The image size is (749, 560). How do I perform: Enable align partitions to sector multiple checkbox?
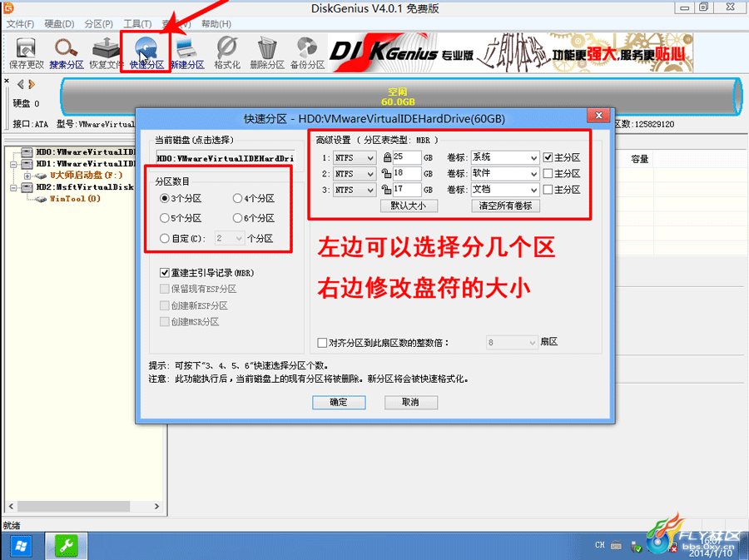[322, 343]
